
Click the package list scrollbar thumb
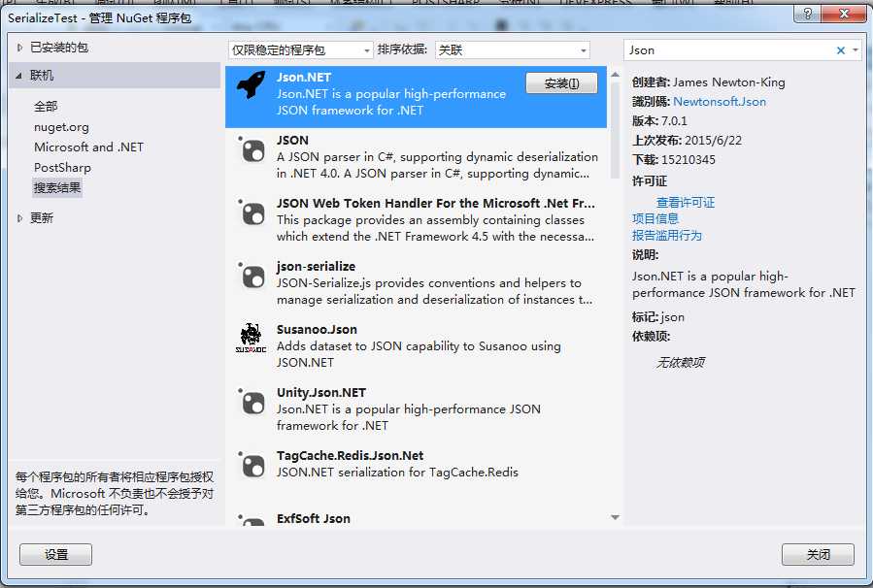[616, 131]
